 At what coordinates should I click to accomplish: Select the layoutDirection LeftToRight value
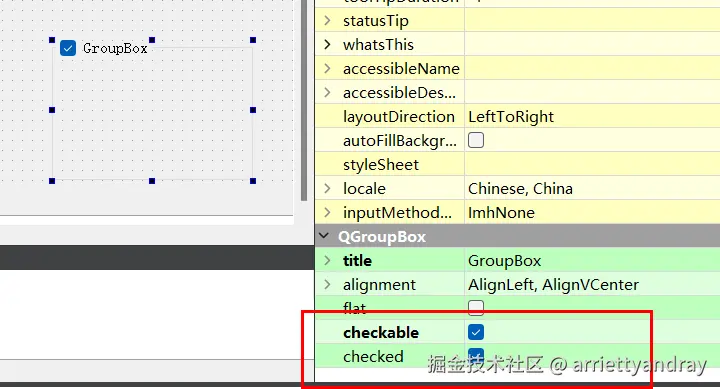coord(511,117)
